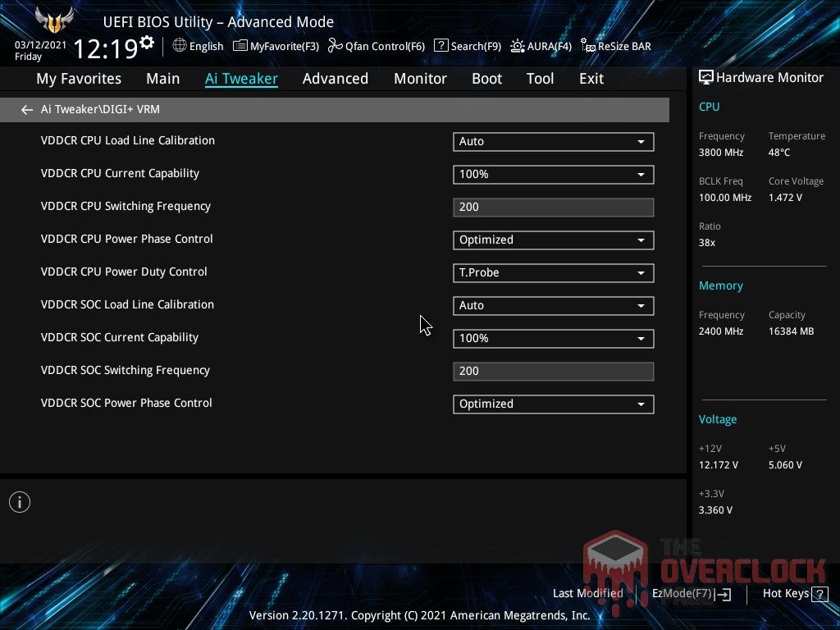Open the Search function
This screenshot has width=840, height=630.
tap(467, 46)
